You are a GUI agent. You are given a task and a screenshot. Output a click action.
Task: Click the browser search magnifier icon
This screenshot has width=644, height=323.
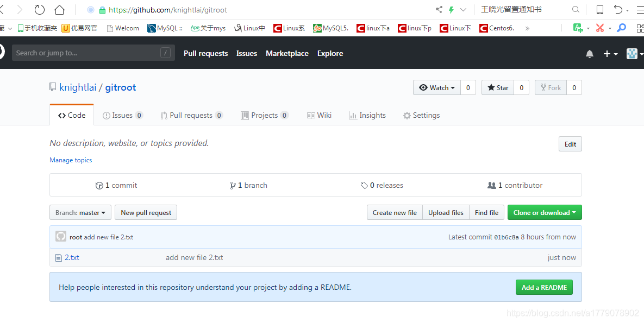576,9
